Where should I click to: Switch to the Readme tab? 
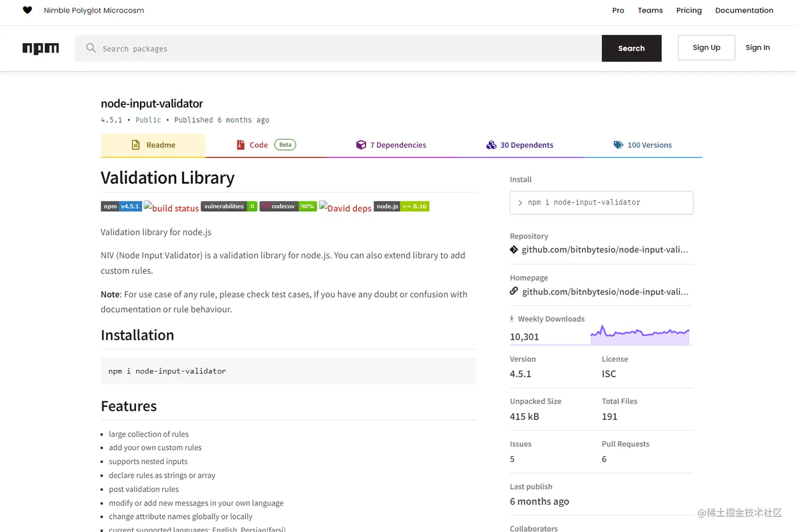153,145
